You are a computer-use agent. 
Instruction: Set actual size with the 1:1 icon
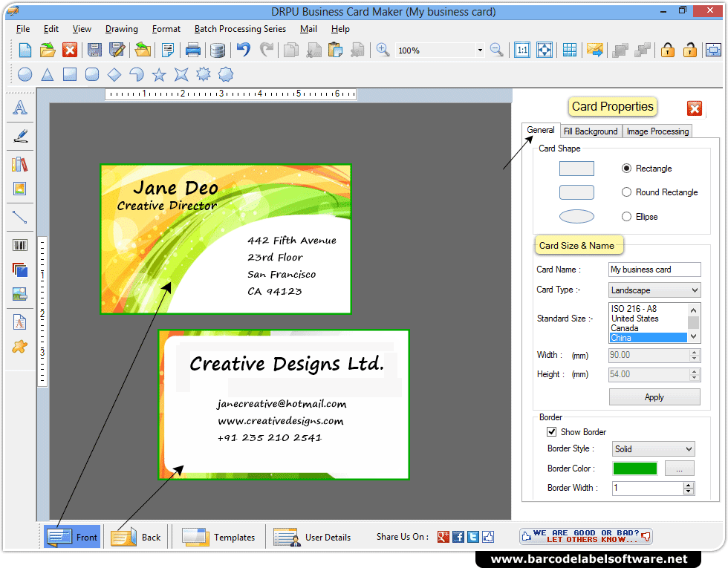(522, 50)
